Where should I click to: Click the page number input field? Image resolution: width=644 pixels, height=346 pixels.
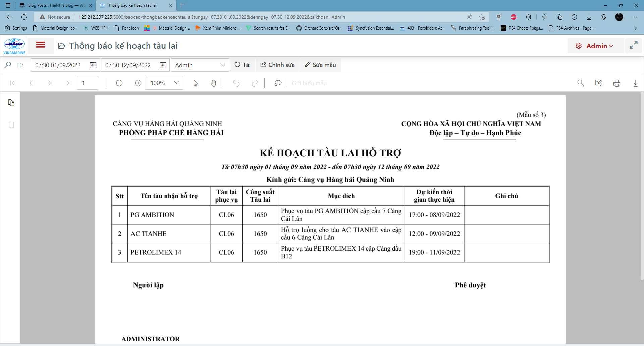pyautogui.click(x=87, y=83)
